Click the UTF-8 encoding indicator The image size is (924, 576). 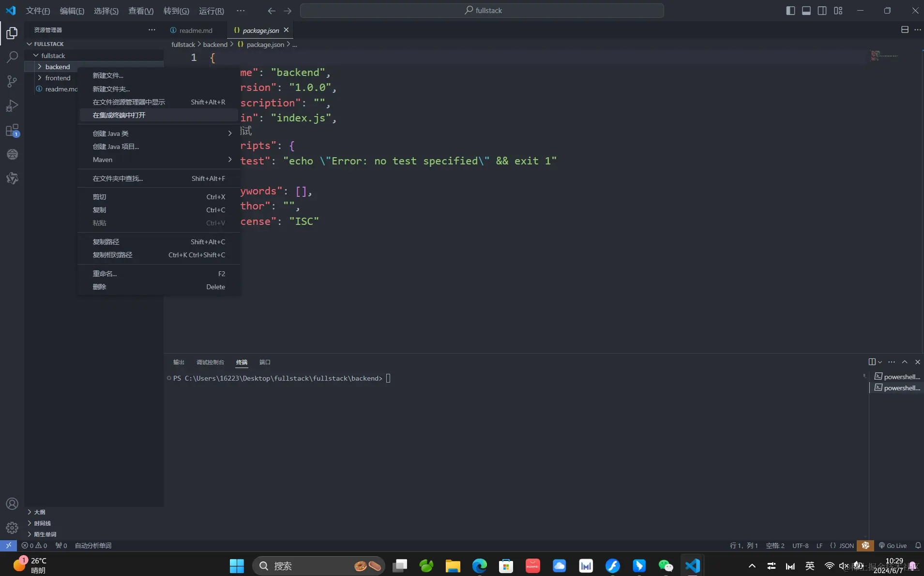(800, 546)
